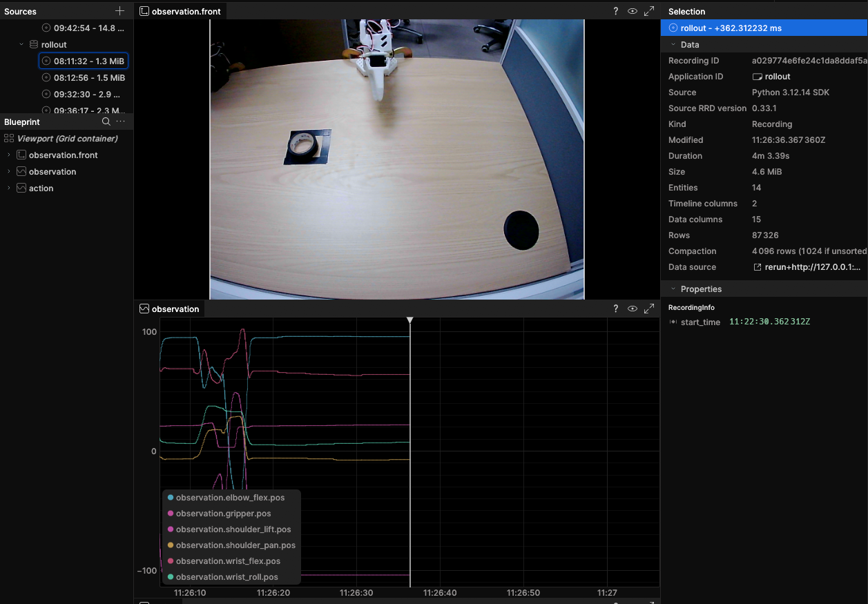
Task: Click the database icon next to rollout in Sources
Action: (x=33, y=44)
